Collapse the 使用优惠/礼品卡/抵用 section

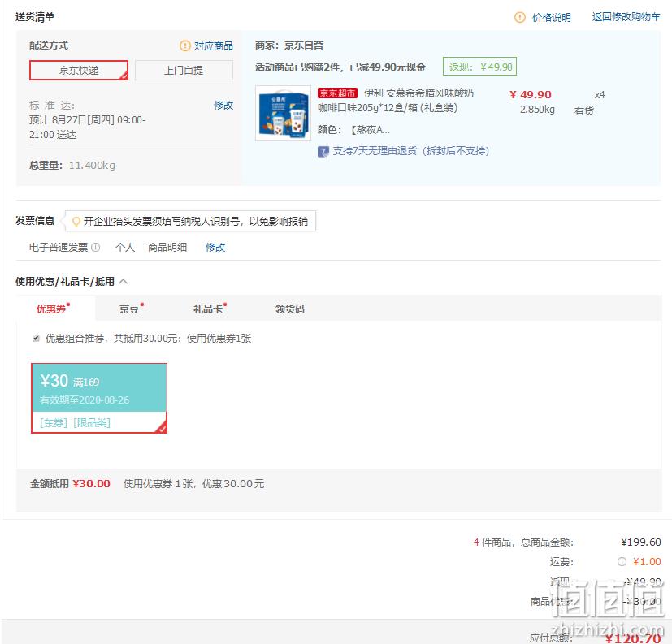[x=123, y=281]
